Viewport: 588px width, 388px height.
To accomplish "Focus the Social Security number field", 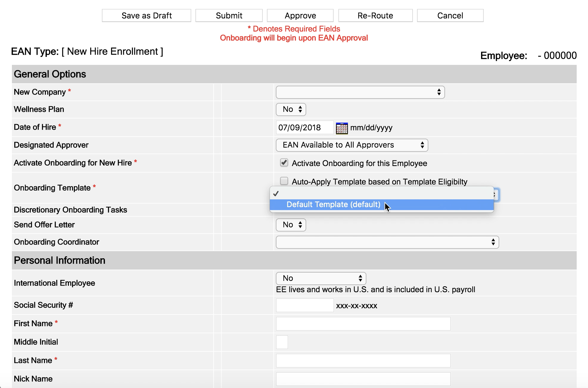I will tap(305, 305).
